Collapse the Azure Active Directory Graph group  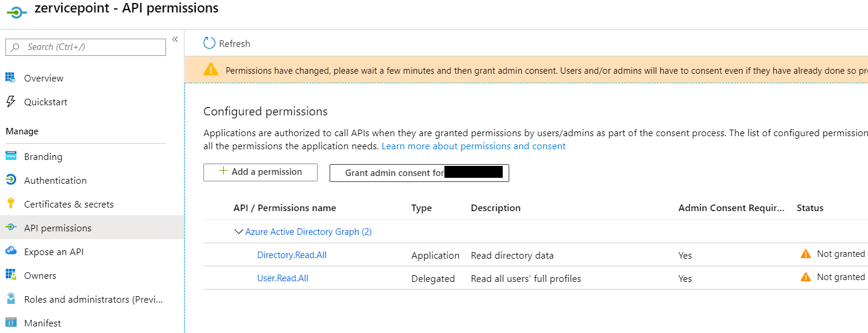point(239,232)
